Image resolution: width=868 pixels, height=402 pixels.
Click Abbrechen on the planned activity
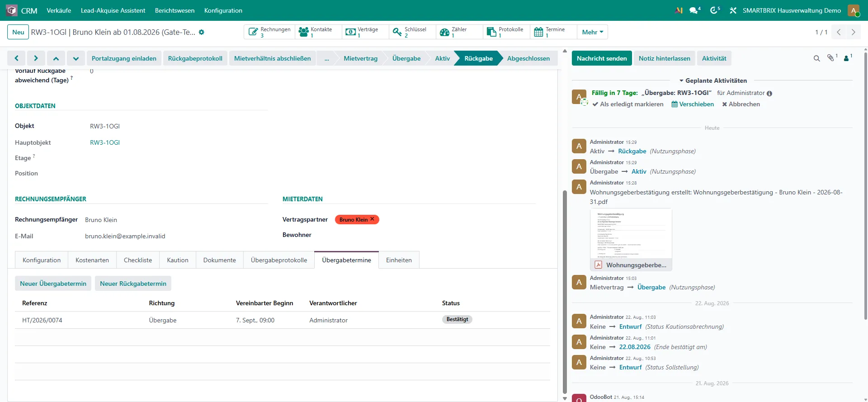741,104
